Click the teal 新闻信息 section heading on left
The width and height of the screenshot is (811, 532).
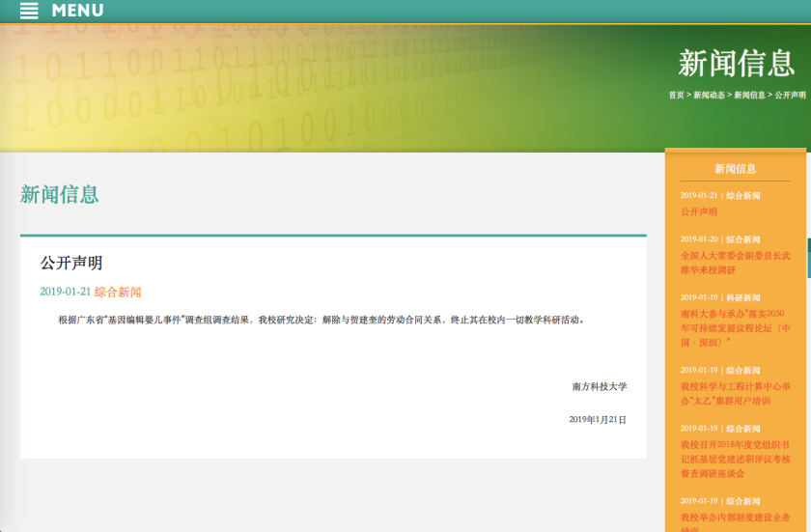pyautogui.click(x=59, y=194)
